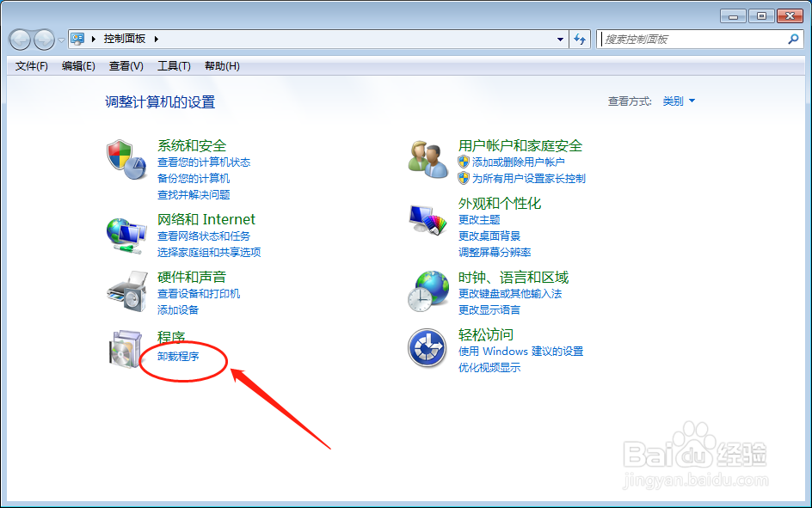Open the 硬件和声音 heading
Image resolution: width=812 pixels, height=508 pixels.
click(x=192, y=278)
